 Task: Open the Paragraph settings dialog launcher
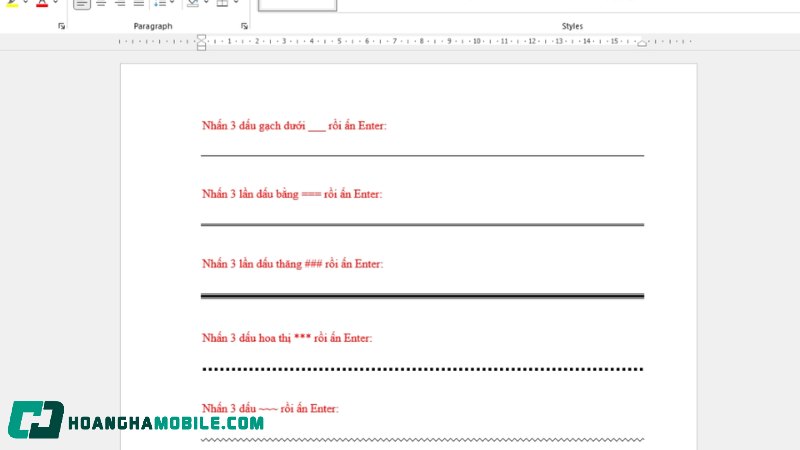pos(244,26)
